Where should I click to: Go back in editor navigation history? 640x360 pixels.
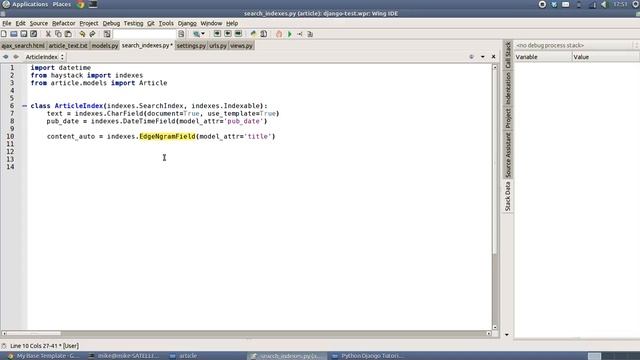[6, 57]
